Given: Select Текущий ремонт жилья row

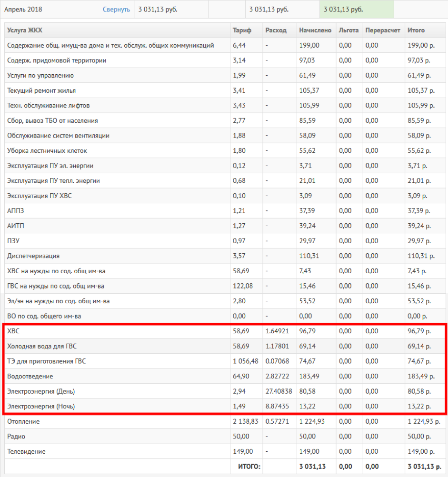Looking at the screenshot, I should pos(225,90).
